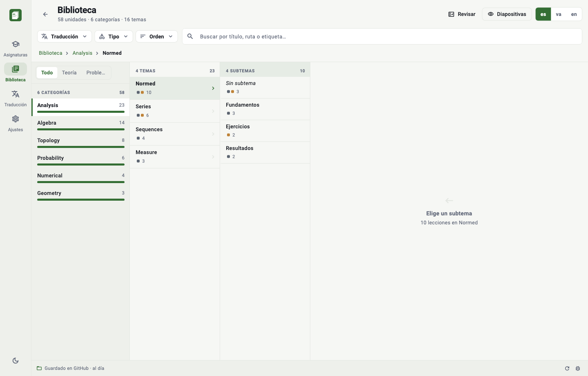This screenshot has width=588, height=376.
Task: Open the Ejercicios subtopic
Action: coord(265,131)
